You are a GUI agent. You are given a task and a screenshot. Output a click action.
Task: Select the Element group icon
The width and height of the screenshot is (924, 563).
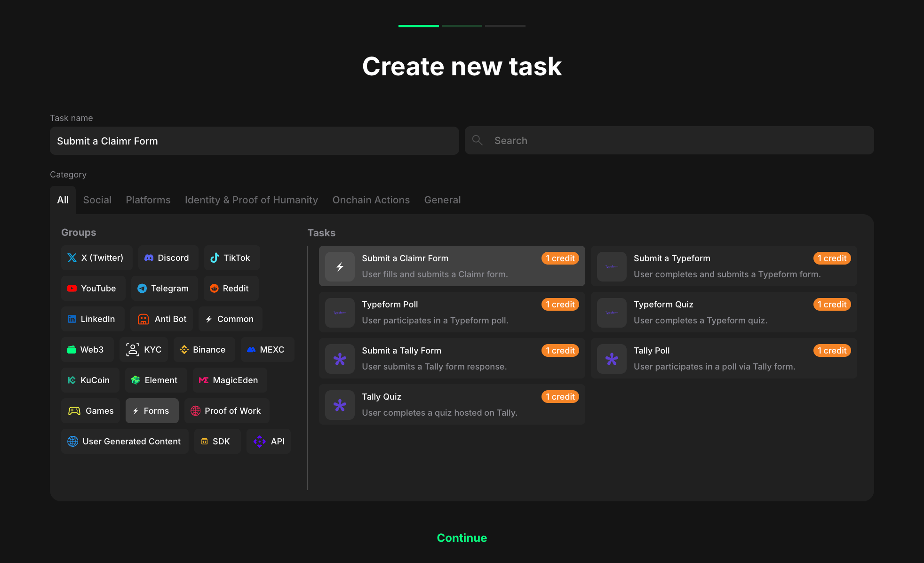pos(135,380)
